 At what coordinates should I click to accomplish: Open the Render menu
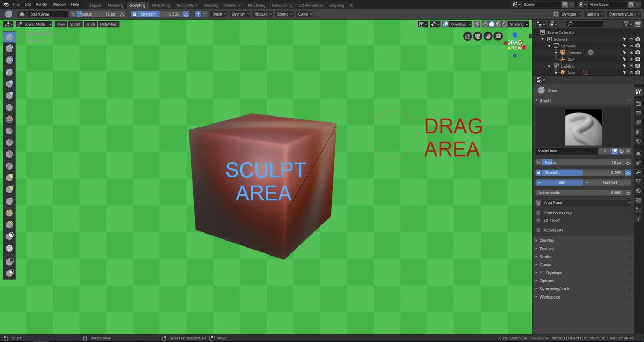(x=42, y=4)
